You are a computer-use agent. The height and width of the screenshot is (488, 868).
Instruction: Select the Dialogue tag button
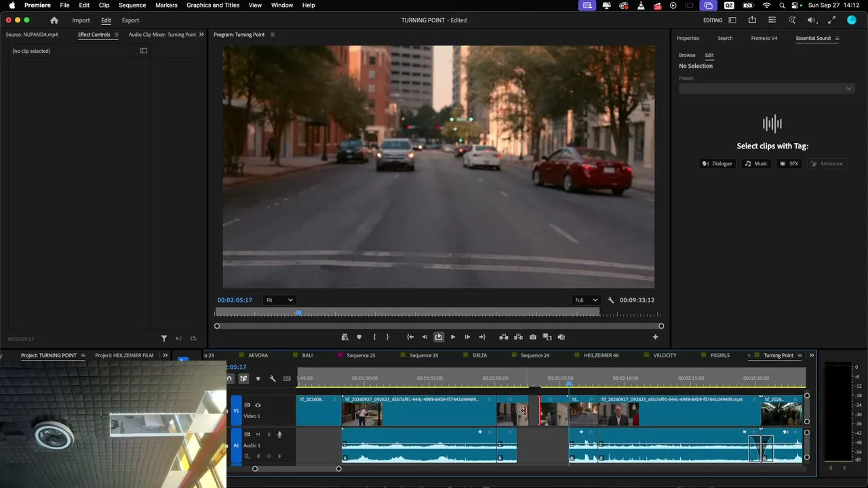coord(717,163)
